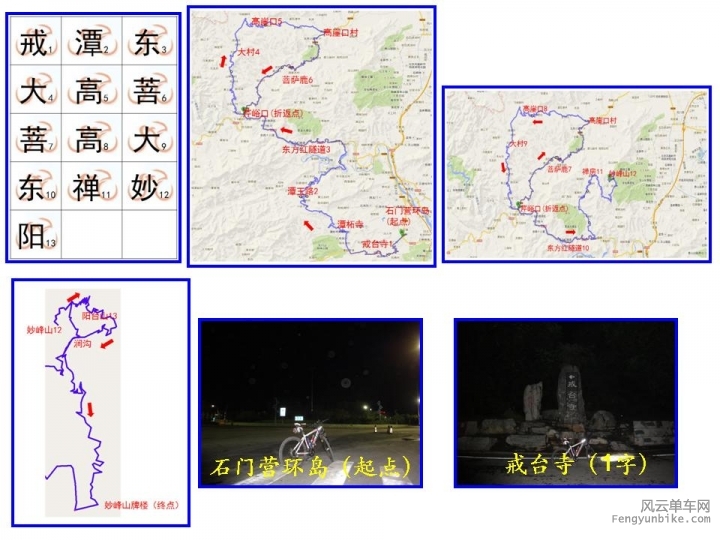Click the 东 tile numbered 3
This screenshot has height=540, width=720.
coord(150,42)
